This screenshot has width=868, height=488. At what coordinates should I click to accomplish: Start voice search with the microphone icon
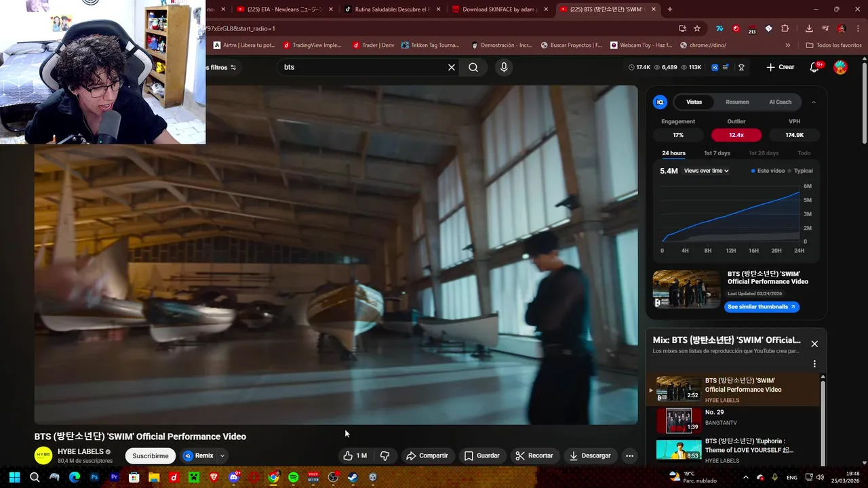pos(503,67)
